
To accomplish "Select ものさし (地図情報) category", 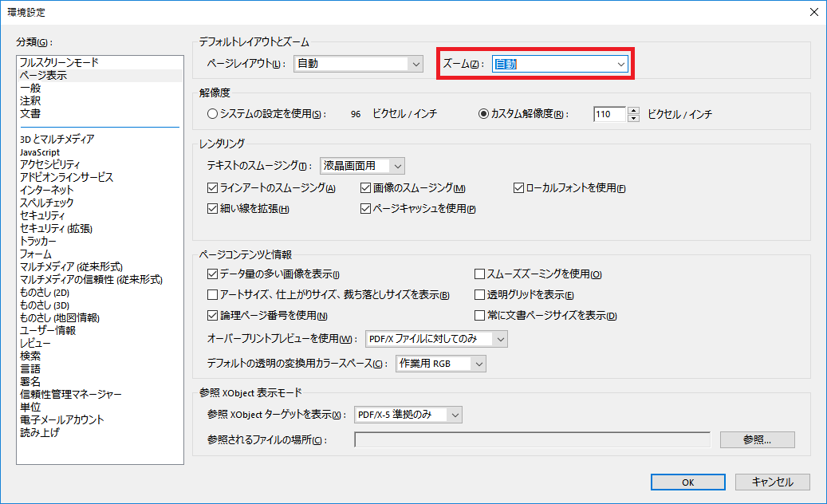I will point(60,317).
